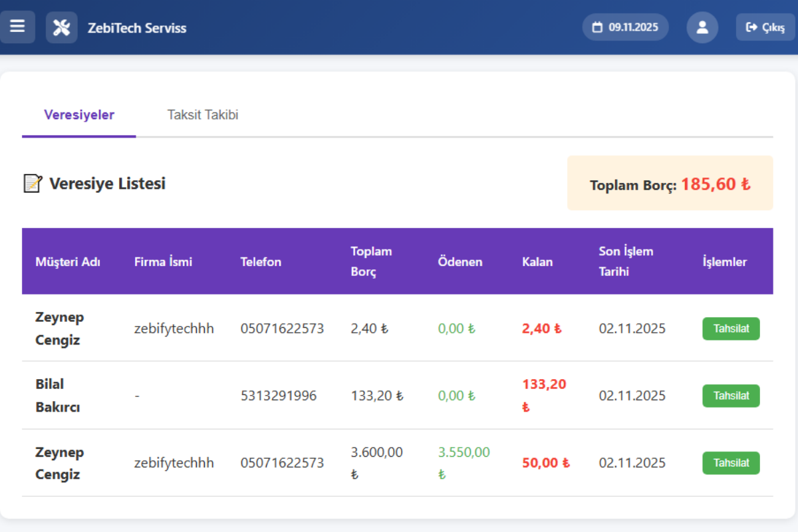Click phone number 5313291996
798x532 pixels.
[279, 396]
